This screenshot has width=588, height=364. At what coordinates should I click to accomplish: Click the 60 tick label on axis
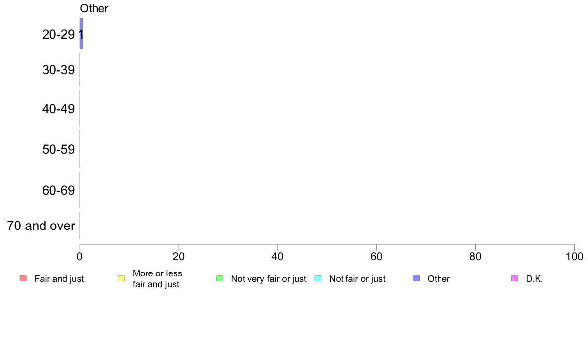(377, 256)
